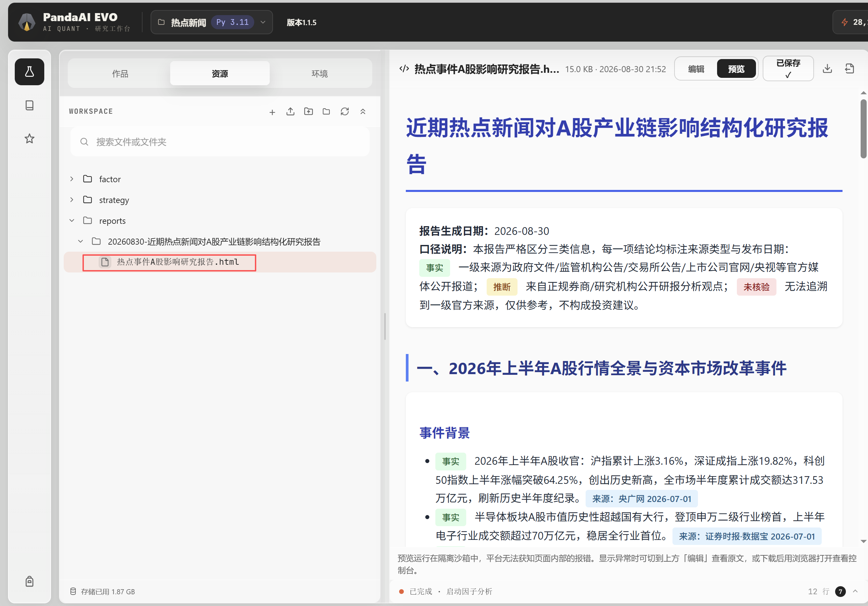Create a new folder in workspace

(x=326, y=112)
